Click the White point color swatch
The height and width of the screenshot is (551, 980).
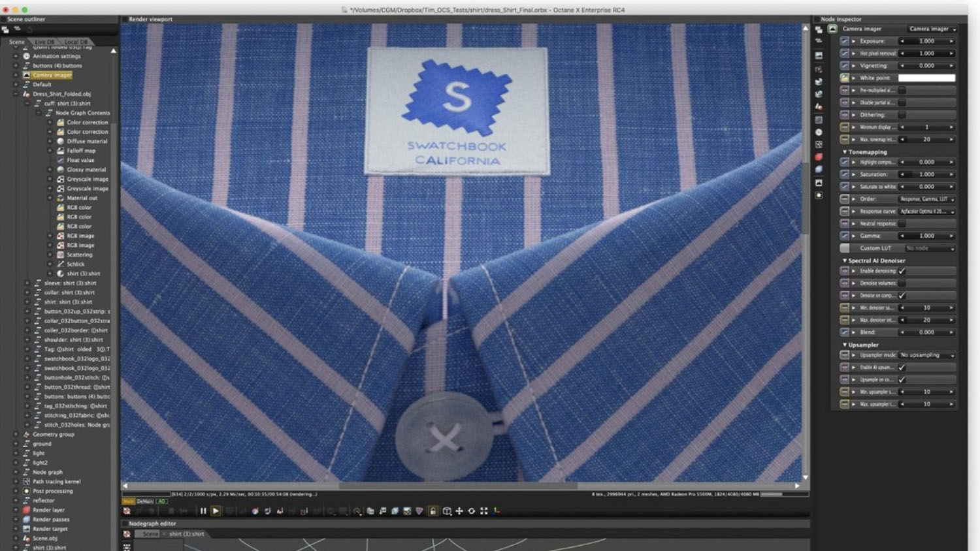pos(926,78)
